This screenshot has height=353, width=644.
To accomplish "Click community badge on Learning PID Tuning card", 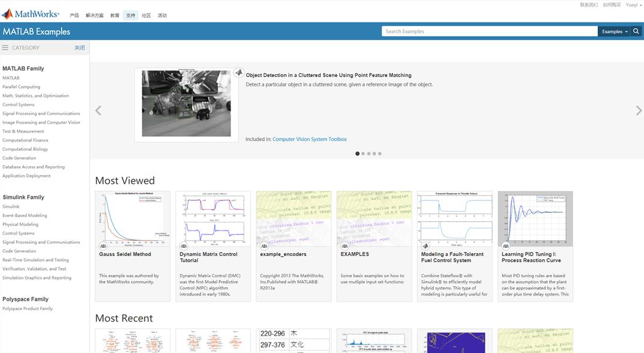I will tap(505, 246).
